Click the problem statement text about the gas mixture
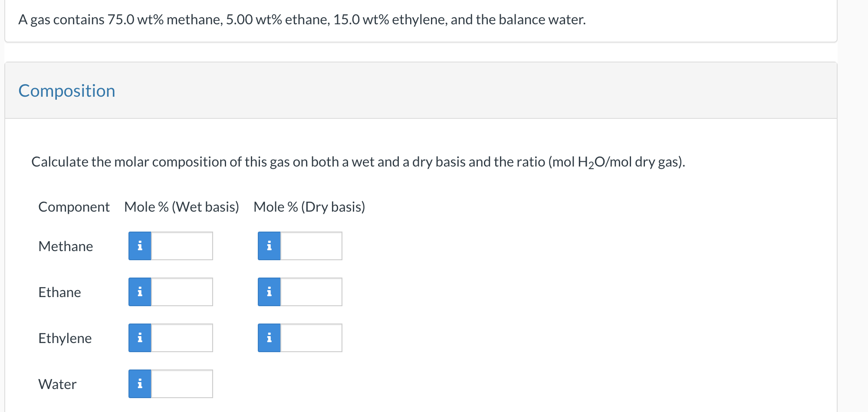The image size is (868, 412). (302, 19)
